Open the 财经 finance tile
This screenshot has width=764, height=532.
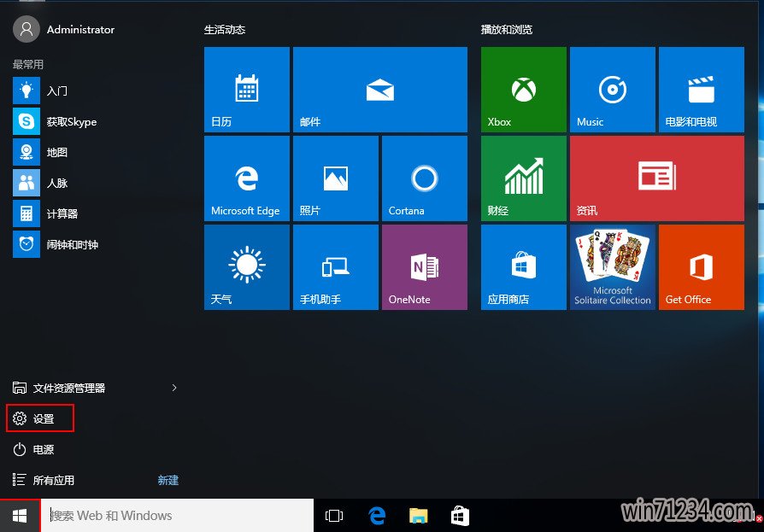[x=523, y=178]
